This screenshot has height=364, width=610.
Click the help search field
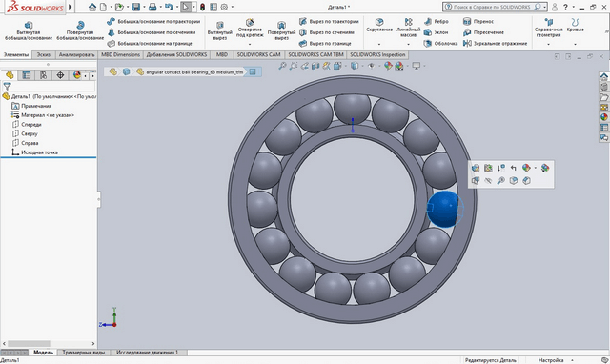pos(492,7)
